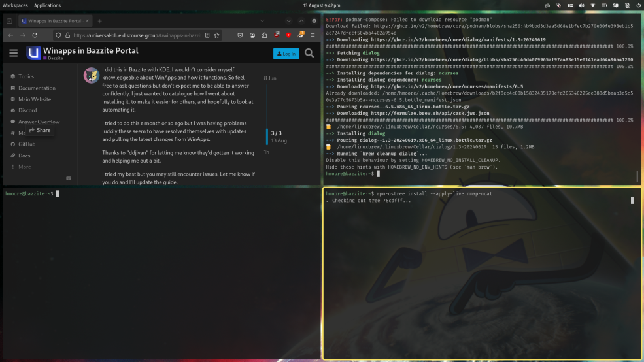This screenshot has height=362, width=644.
Task: Click the red YouTube extension icon
Action: (x=288, y=35)
